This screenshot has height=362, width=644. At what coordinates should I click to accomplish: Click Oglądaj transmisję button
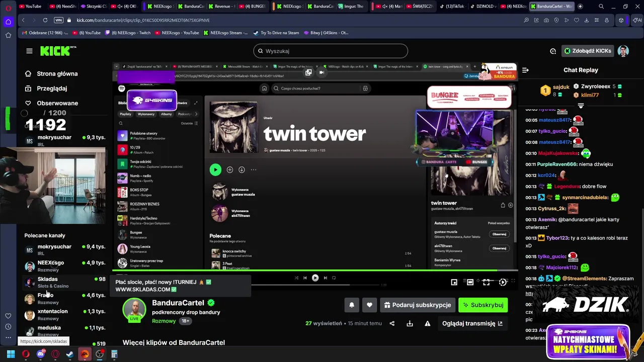(x=472, y=323)
